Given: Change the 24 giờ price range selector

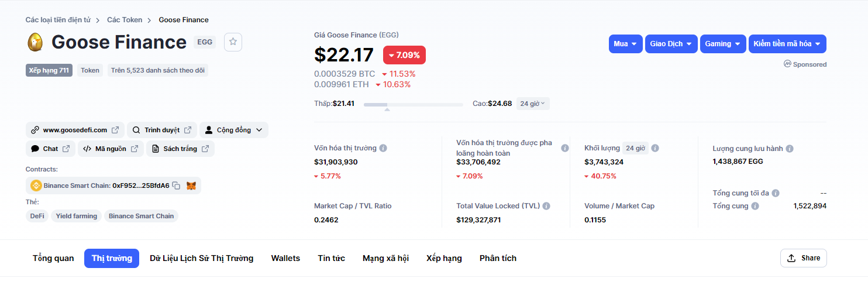Looking at the screenshot, I should pos(533,104).
